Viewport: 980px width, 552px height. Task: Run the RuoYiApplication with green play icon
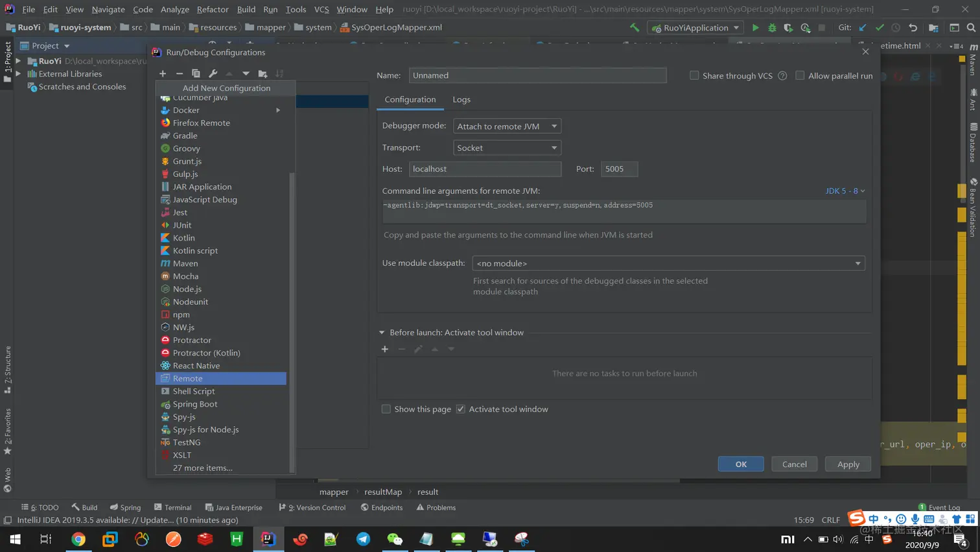[x=755, y=28]
